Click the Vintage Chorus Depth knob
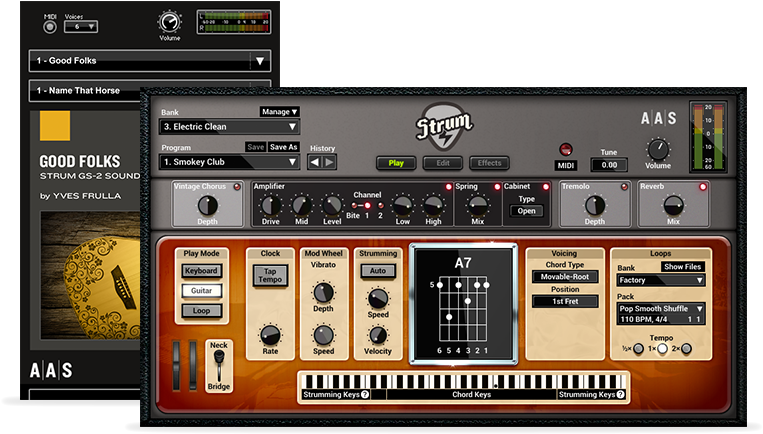Image resolution: width=763 pixels, height=434 pixels. click(x=207, y=205)
